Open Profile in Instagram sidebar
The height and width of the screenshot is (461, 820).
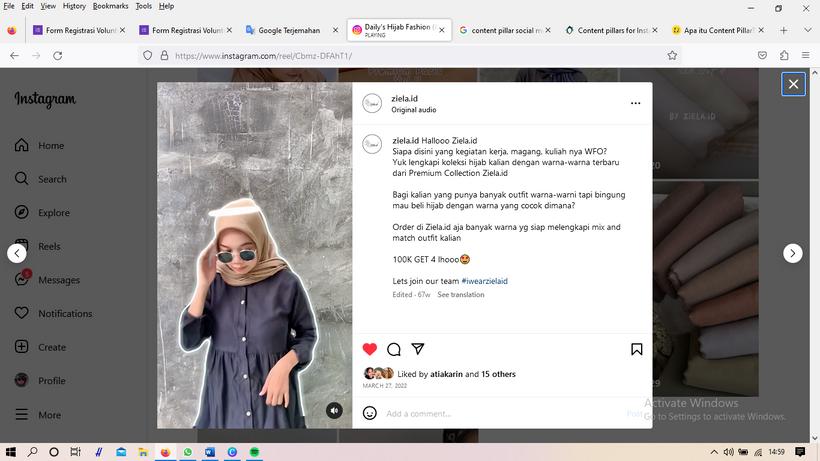[40, 381]
